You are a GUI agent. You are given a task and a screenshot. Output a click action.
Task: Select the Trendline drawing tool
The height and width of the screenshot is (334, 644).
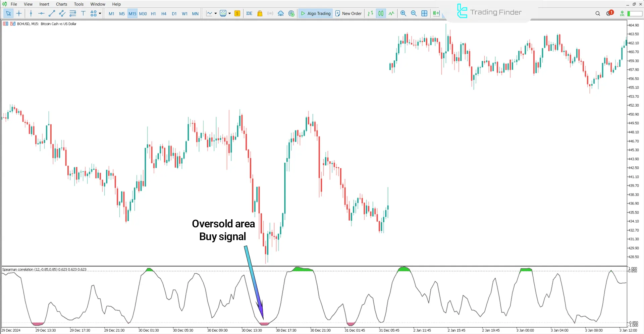click(x=52, y=13)
